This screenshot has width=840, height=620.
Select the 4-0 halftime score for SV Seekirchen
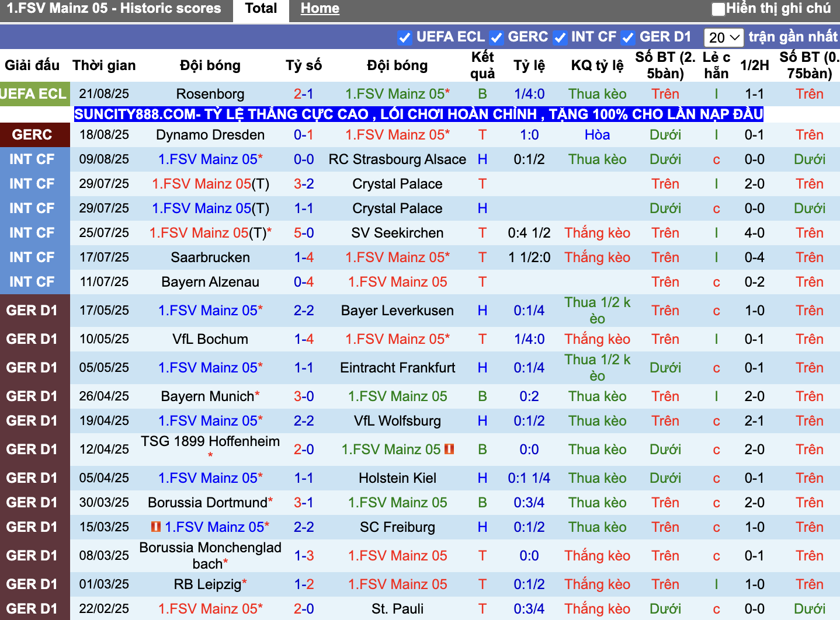754,233
